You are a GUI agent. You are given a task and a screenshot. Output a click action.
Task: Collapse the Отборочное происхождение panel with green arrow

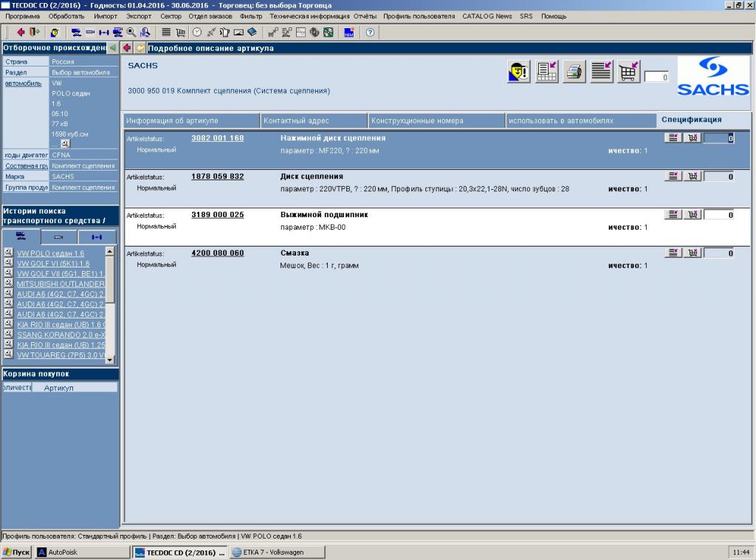click(x=113, y=48)
